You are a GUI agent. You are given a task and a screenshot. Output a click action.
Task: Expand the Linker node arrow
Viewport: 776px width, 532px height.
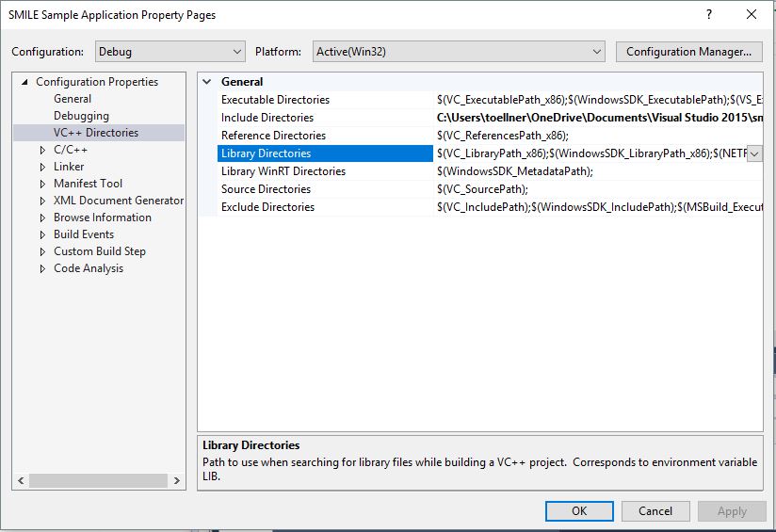42,167
